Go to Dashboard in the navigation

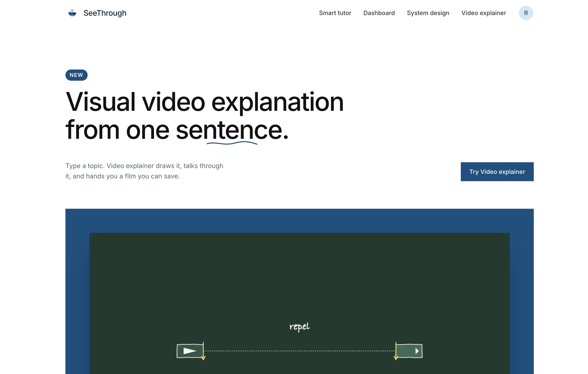(x=379, y=13)
